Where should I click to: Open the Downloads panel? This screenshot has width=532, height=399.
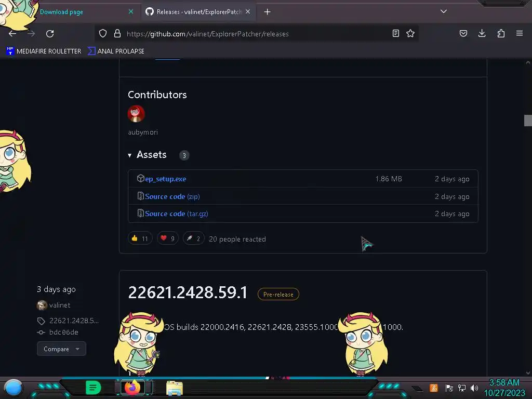coord(482,33)
